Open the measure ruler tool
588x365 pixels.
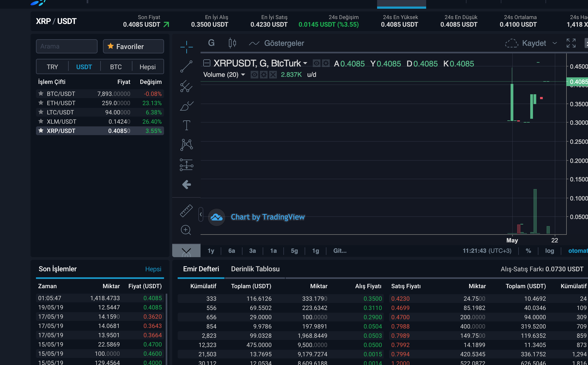[186, 211]
